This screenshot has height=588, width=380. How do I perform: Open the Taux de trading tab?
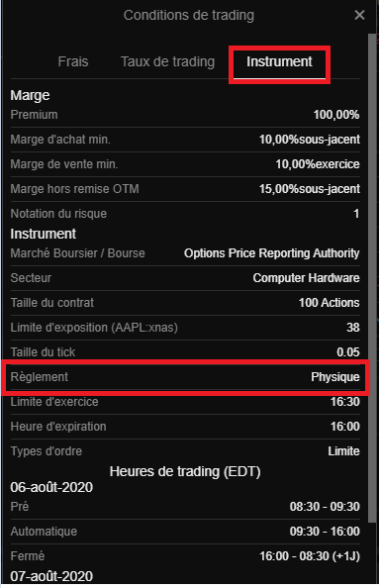[167, 61]
